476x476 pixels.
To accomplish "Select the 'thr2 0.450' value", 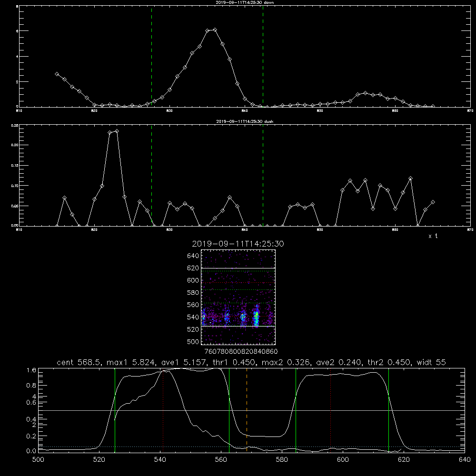I will (x=389, y=362).
